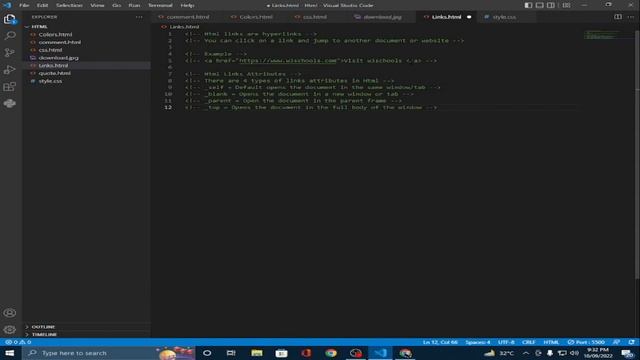The image size is (640, 360).
Task: Open the Selection menu
Action: click(69, 5)
